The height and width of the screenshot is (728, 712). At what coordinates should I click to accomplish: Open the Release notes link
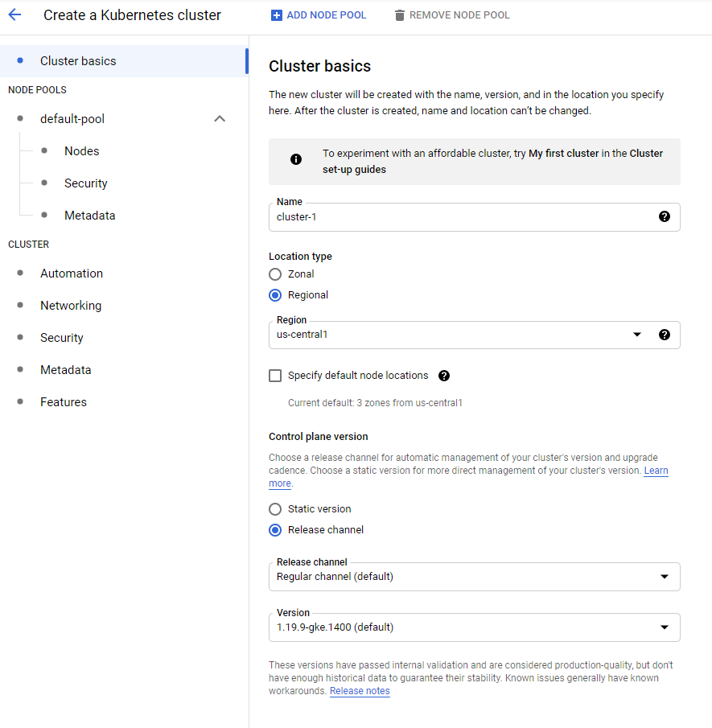(360, 690)
